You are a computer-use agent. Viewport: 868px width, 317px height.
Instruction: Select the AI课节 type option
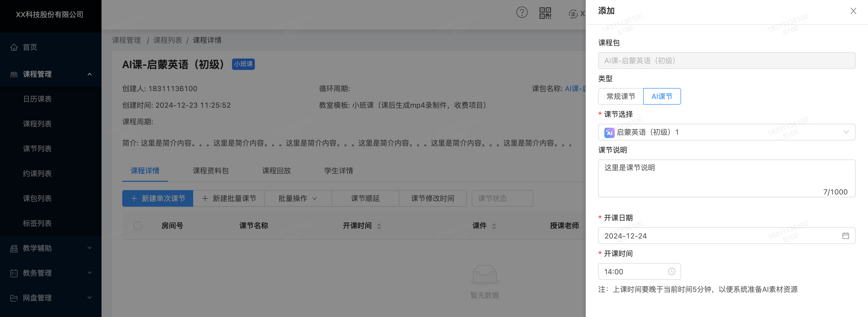662,96
